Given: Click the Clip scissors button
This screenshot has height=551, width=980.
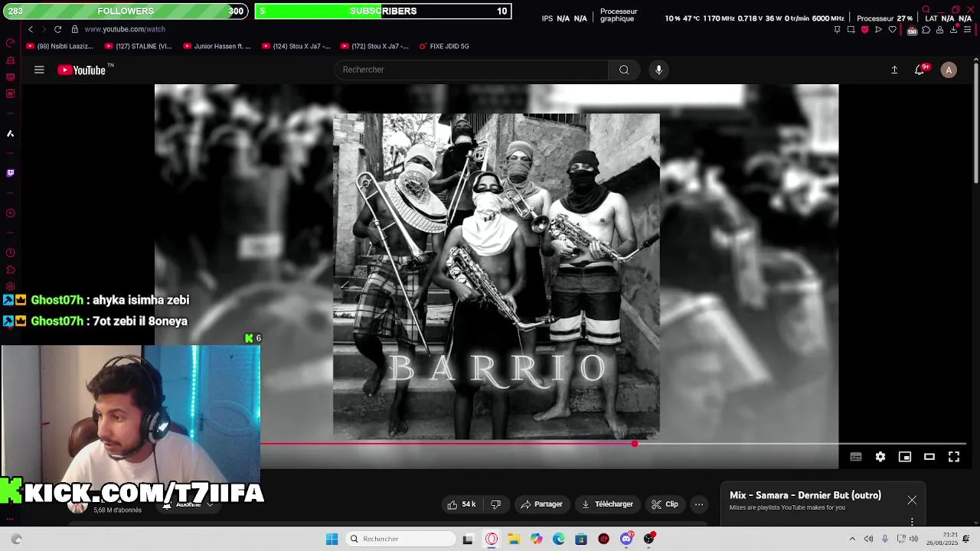Looking at the screenshot, I should coord(665,504).
